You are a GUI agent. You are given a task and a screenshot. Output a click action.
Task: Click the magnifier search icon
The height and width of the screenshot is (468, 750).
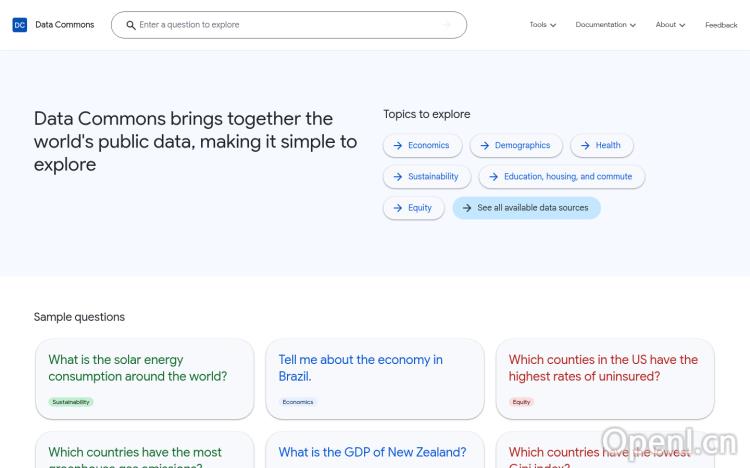(x=131, y=25)
